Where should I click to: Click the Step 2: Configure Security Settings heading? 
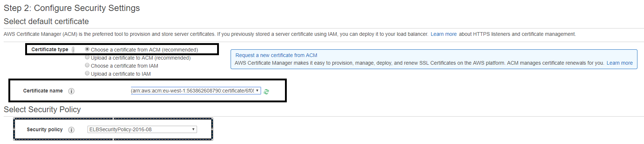coord(72,8)
